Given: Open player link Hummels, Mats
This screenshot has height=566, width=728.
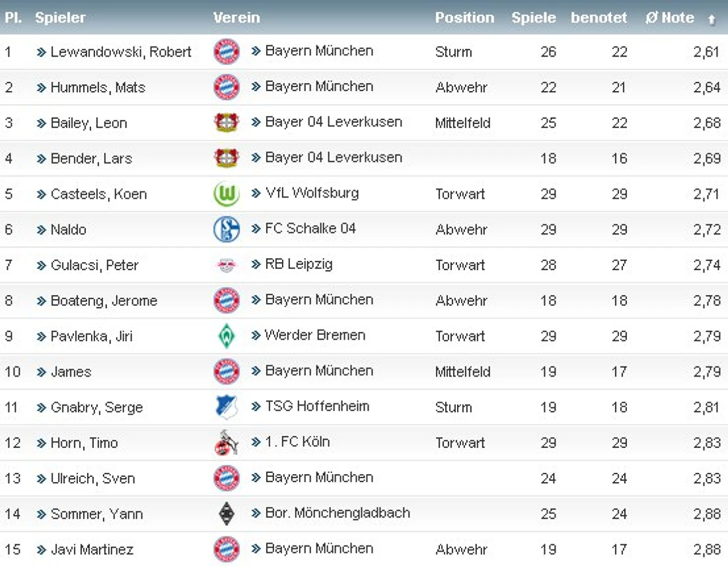Looking at the screenshot, I should click(98, 87).
